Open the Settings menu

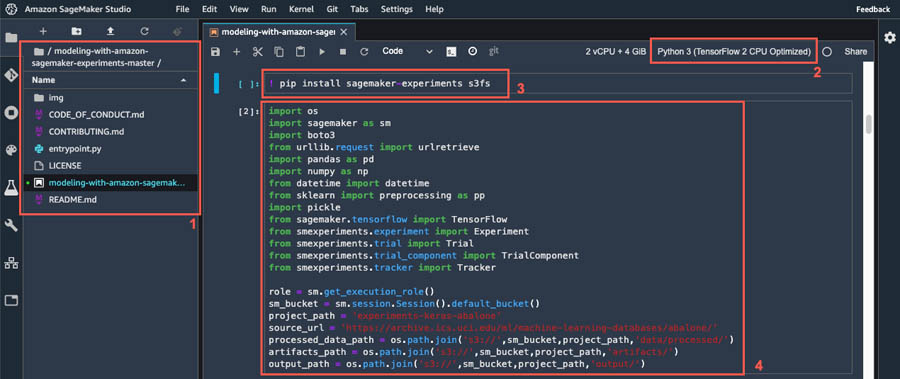point(397,9)
